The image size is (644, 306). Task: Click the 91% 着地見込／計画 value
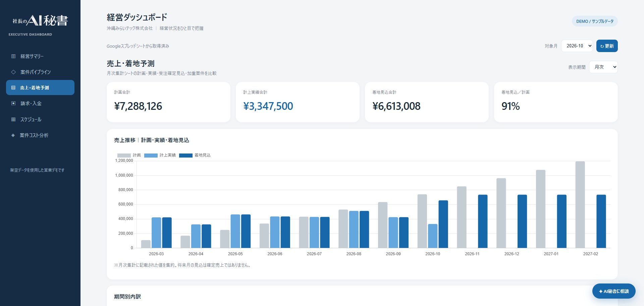(x=511, y=106)
